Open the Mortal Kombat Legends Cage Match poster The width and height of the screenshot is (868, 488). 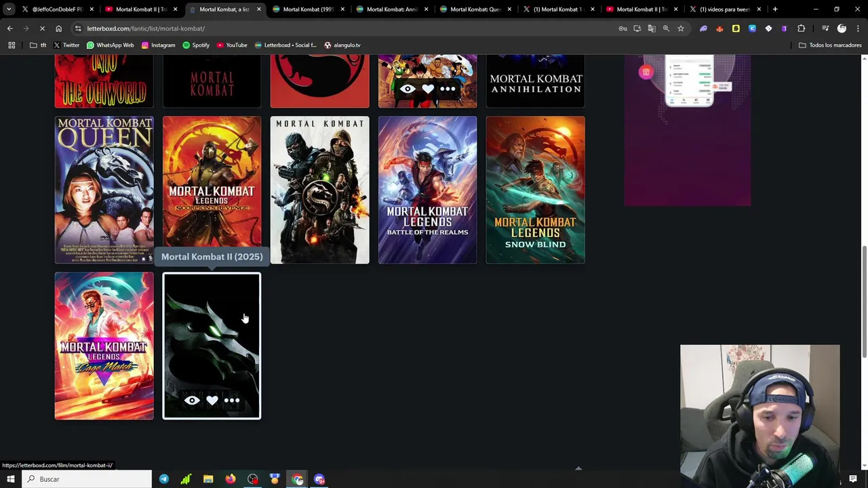(x=104, y=346)
